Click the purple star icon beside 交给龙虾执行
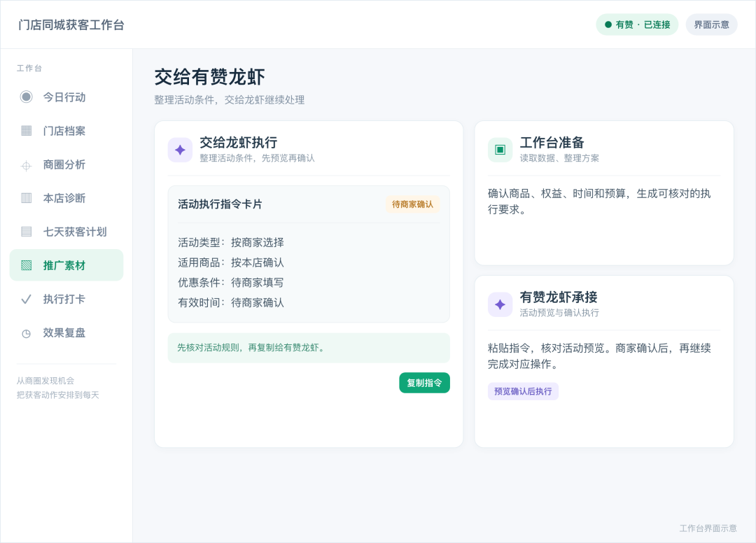The height and width of the screenshot is (543, 756). (x=181, y=150)
